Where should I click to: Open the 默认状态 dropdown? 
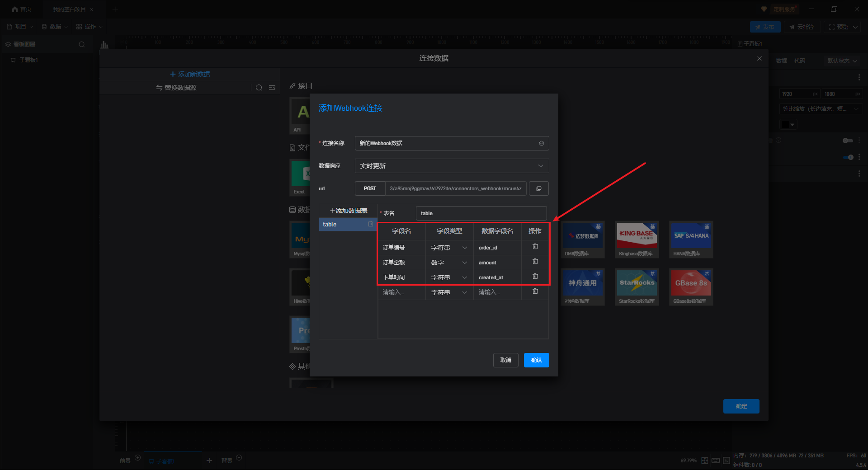point(842,61)
